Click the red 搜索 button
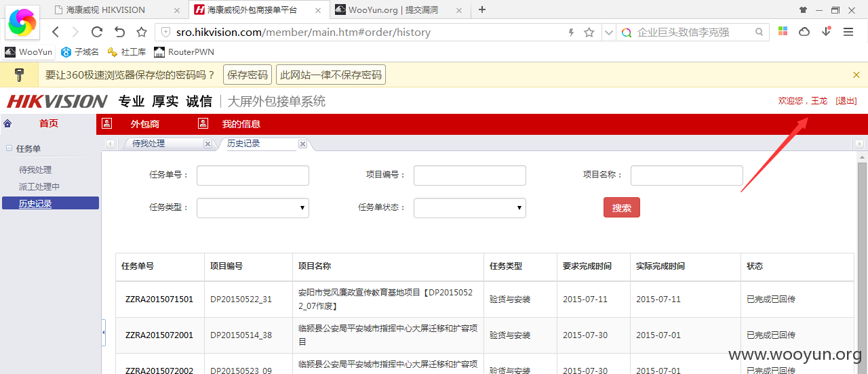 point(622,208)
